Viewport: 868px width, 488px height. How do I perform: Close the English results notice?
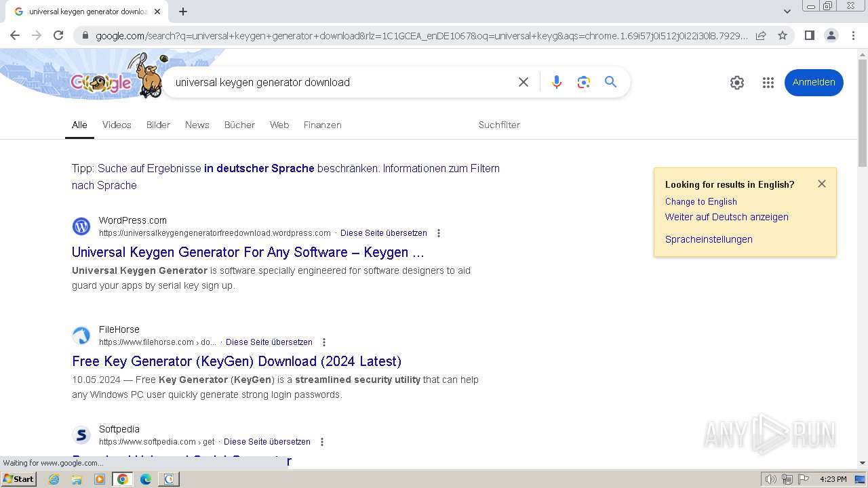click(822, 184)
